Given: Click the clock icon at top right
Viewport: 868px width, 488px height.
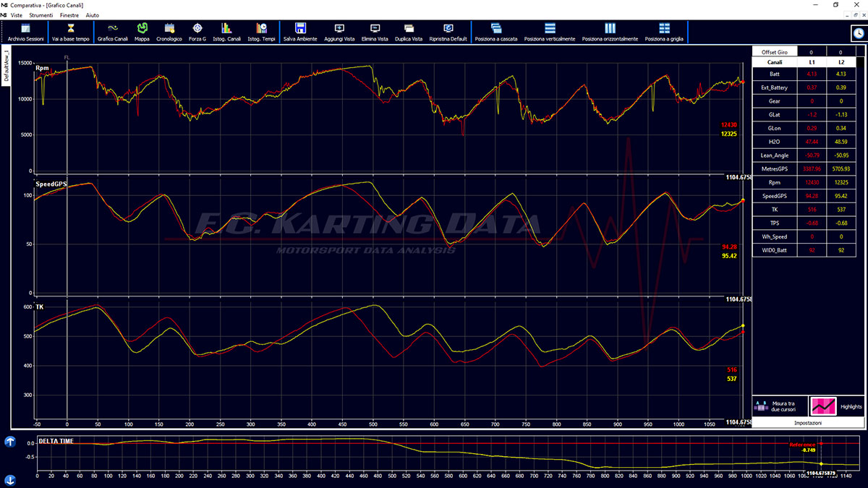Looking at the screenshot, I should [x=857, y=33].
